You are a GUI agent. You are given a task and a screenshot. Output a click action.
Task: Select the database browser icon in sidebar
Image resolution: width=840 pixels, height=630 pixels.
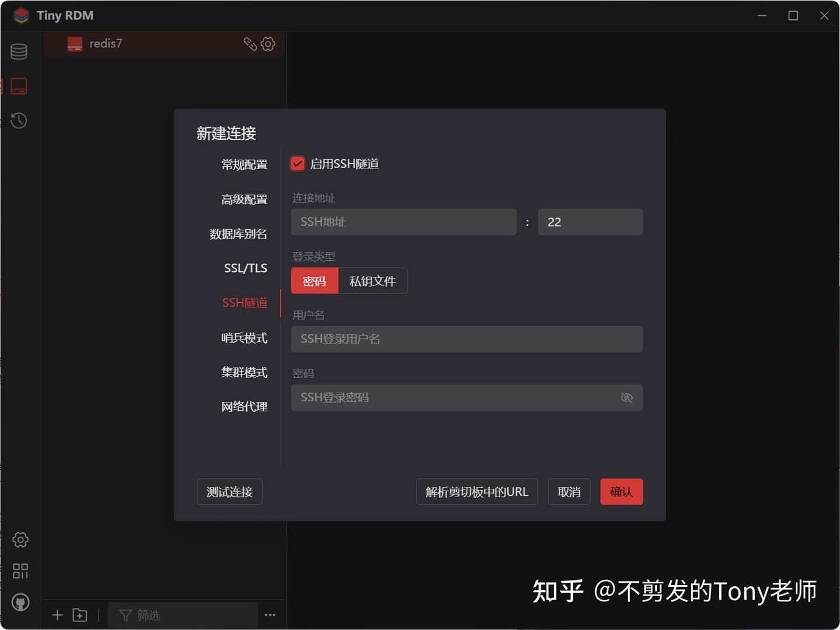pyautogui.click(x=18, y=51)
